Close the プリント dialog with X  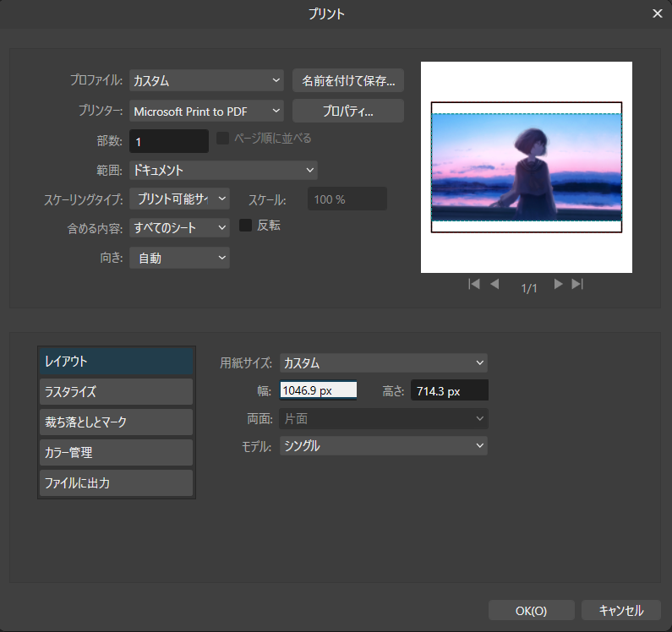click(657, 14)
